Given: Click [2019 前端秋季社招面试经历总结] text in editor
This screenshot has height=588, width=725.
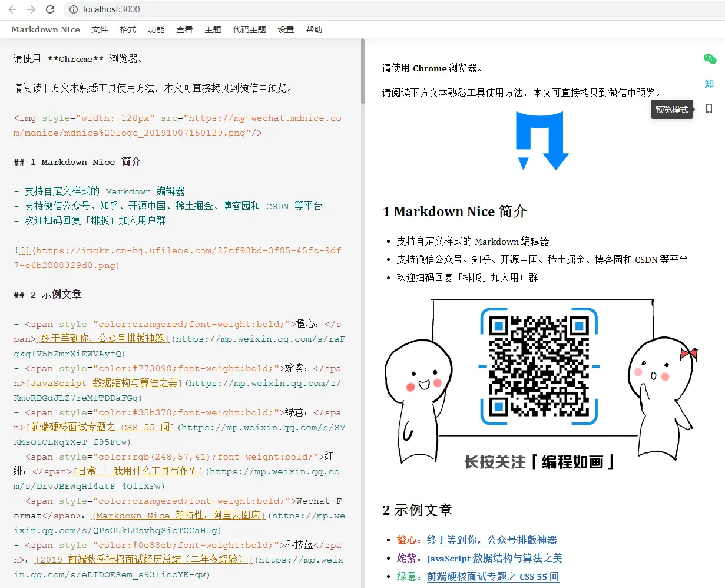Looking at the screenshot, I should 144,560.
